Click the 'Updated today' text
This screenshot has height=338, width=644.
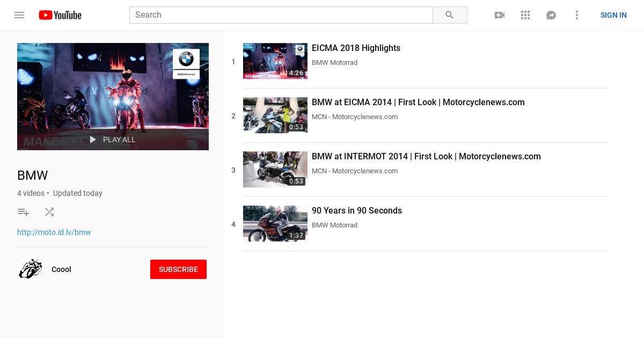[x=78, y=193]
